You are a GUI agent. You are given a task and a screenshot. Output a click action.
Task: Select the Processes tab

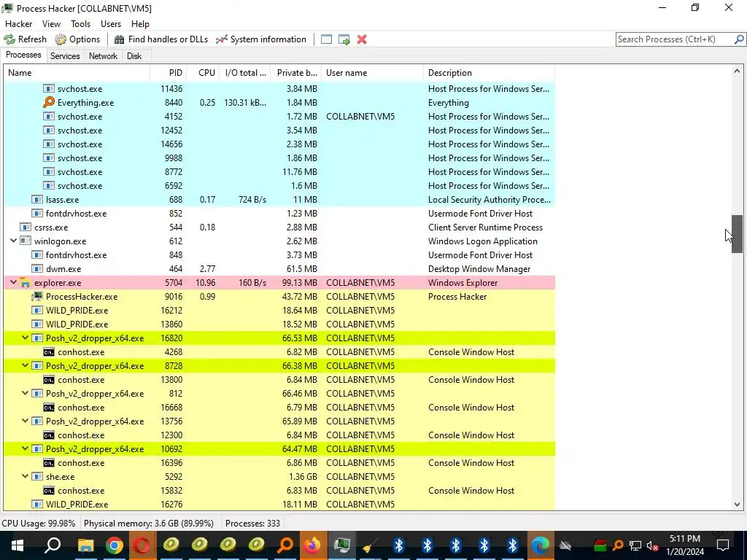23,55
